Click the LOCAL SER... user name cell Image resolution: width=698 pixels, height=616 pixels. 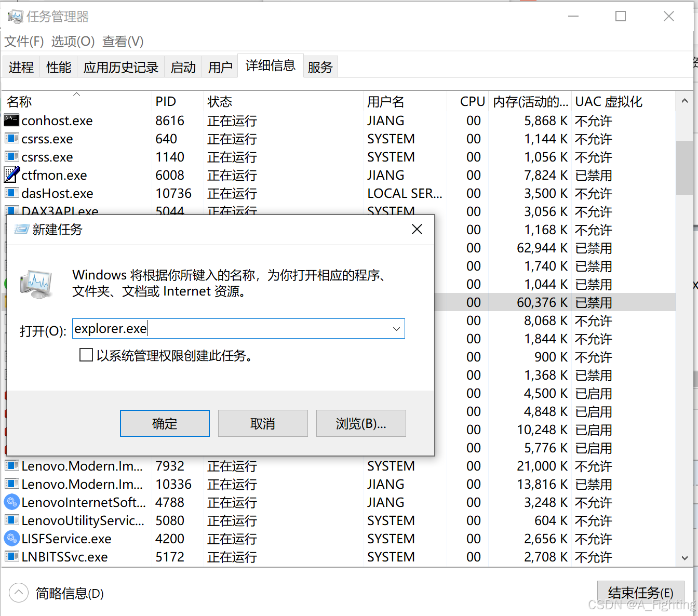point(405,193)
